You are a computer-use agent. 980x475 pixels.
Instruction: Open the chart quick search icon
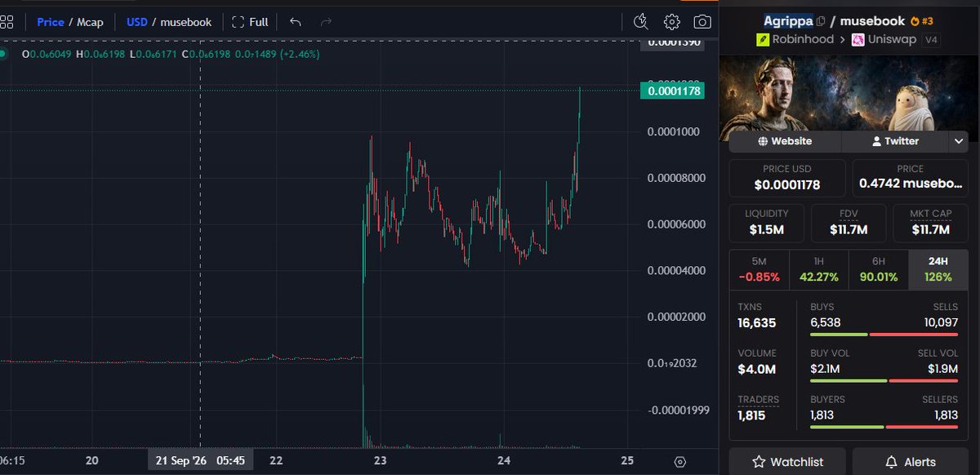pos(641,22)
